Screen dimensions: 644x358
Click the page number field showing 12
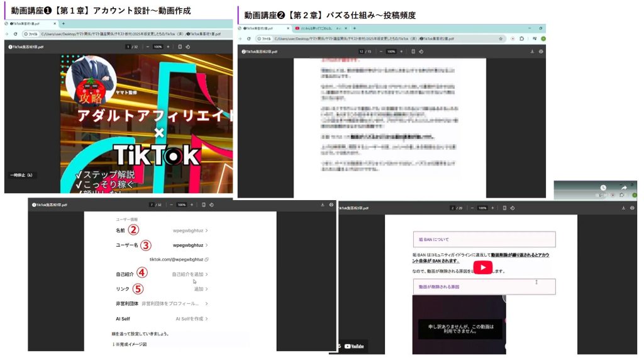[x=361, y=52]
